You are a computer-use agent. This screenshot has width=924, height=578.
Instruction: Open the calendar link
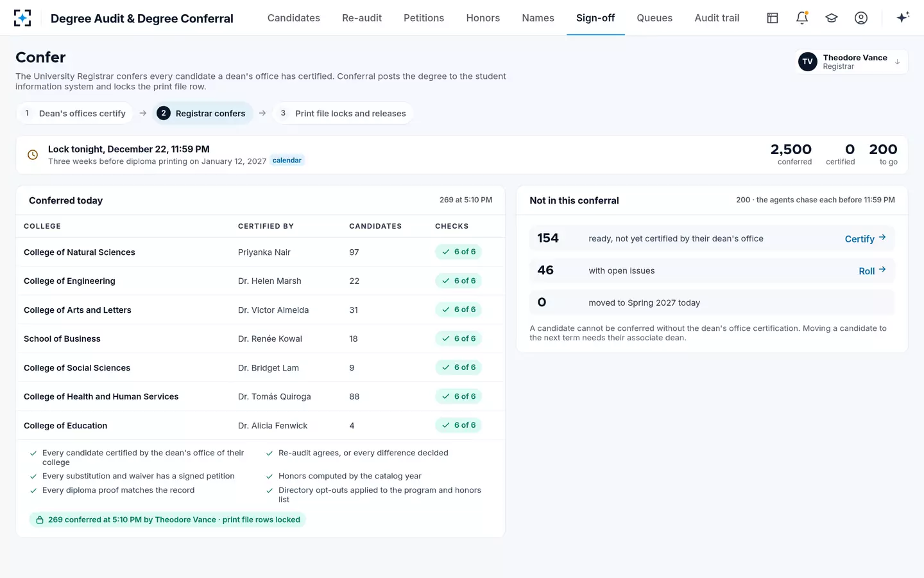point(287,161)
